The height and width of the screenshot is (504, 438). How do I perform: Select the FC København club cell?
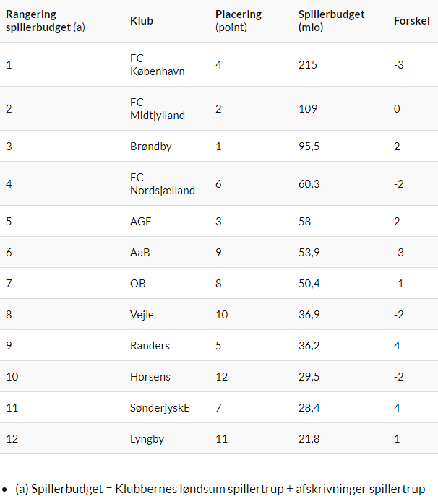tap(157, 65)
